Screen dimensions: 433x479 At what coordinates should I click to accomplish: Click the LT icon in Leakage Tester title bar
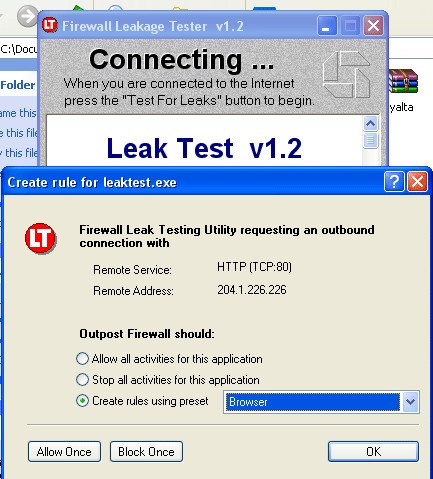point(50,25)
